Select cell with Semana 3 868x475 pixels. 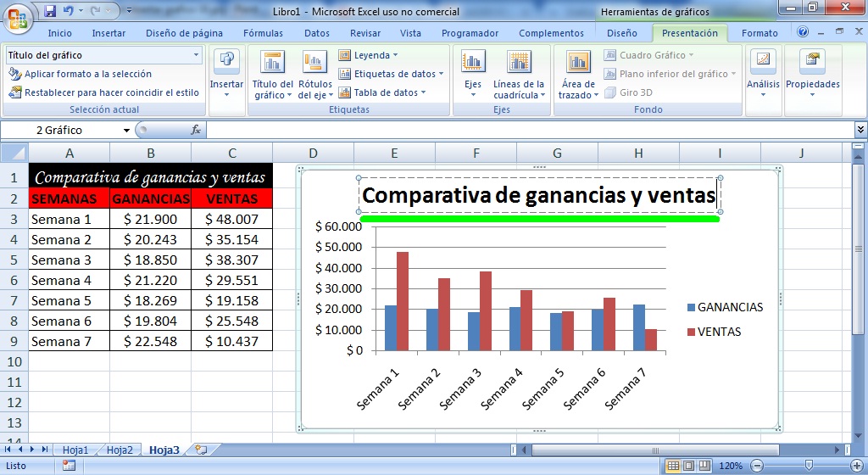(x=70, y=260)
